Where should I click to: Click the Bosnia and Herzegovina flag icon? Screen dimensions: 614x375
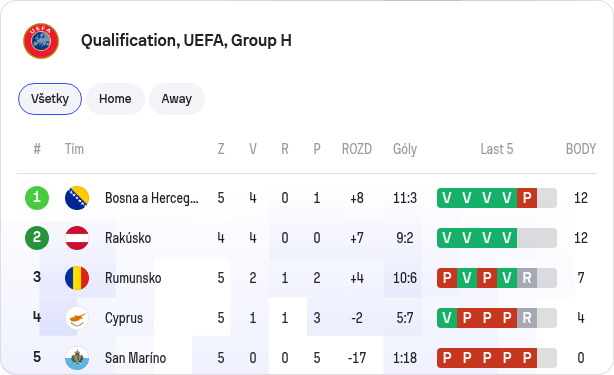coord(77,198)
